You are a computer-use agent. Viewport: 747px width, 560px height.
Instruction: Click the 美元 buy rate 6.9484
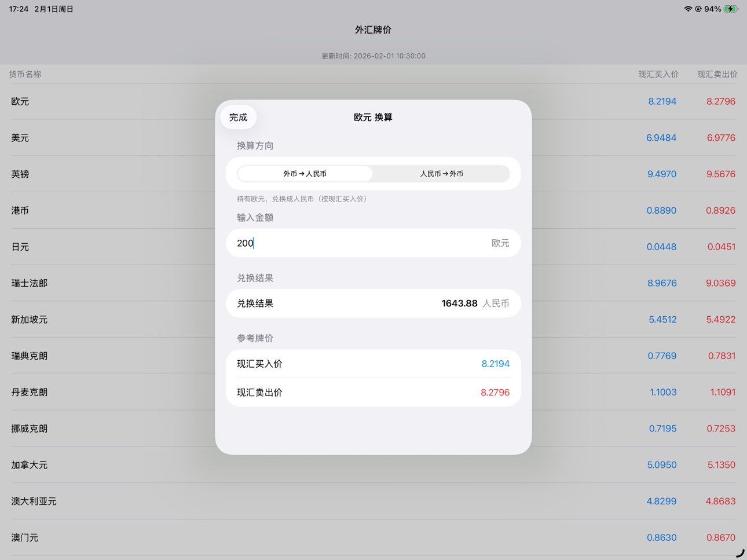point(661,138)
